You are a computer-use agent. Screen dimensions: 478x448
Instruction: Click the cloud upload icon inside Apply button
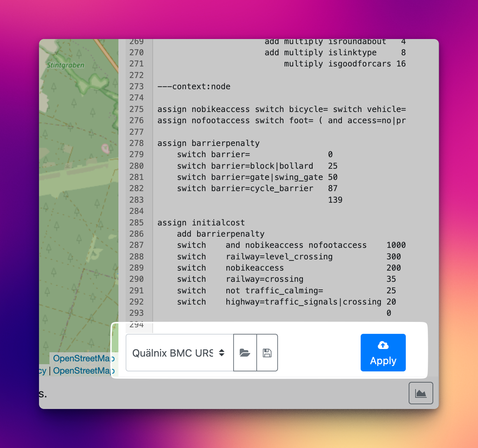tap(383, 345)
